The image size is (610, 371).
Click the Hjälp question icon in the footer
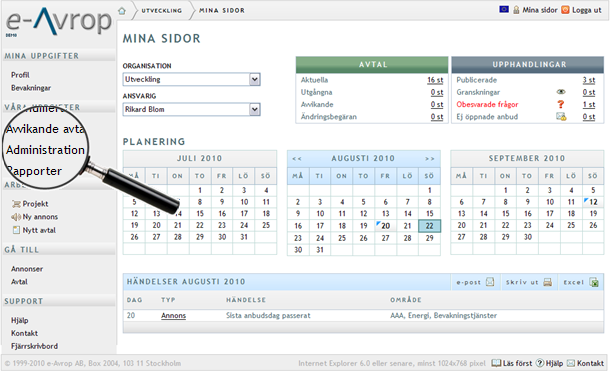pyautogui.click(x=540, y=363)
